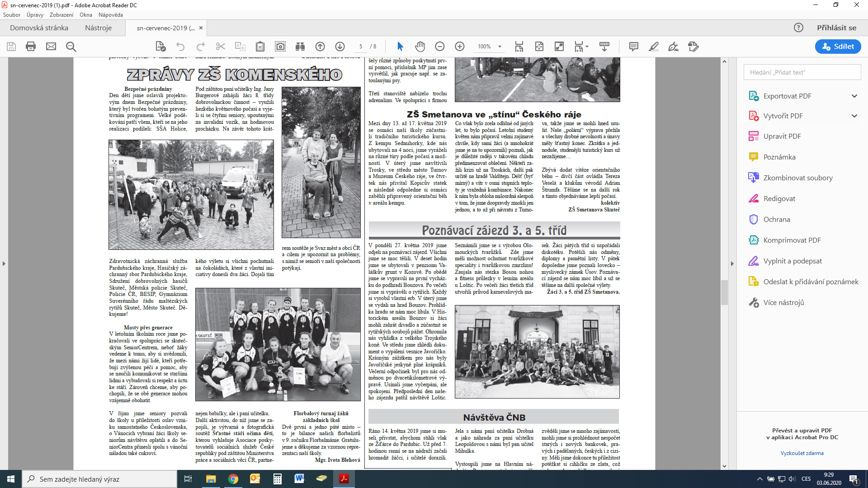Open page display options dropdown arrow
The width and height of the screenshot is (868, 488).
point(587,47)
